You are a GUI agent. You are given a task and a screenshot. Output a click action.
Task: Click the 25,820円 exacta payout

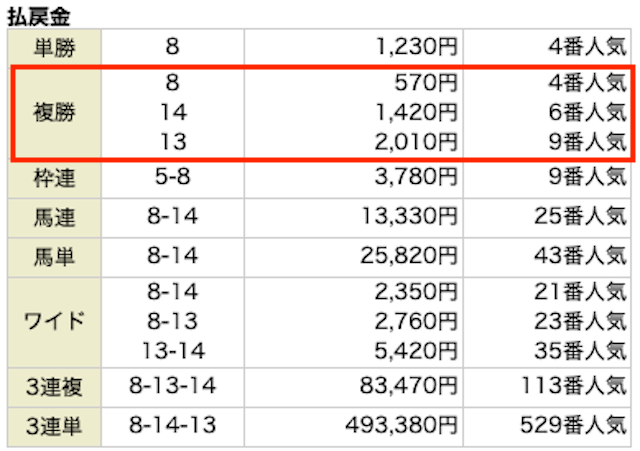(x=409, y=256)
